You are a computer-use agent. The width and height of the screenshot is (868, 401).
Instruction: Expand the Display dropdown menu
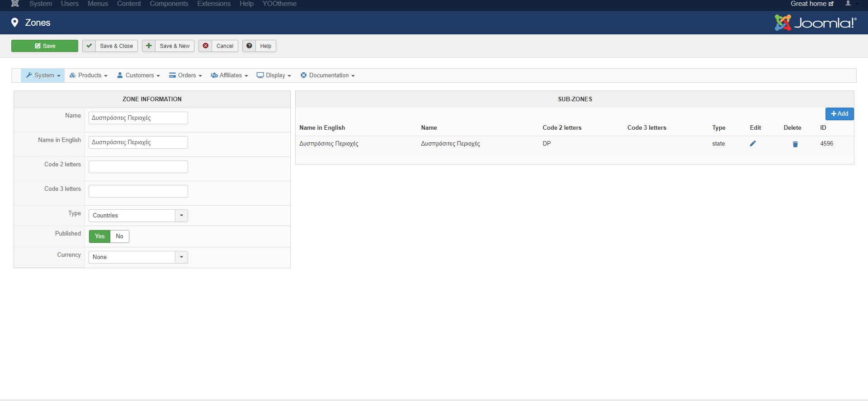click(x=274, y=75)
